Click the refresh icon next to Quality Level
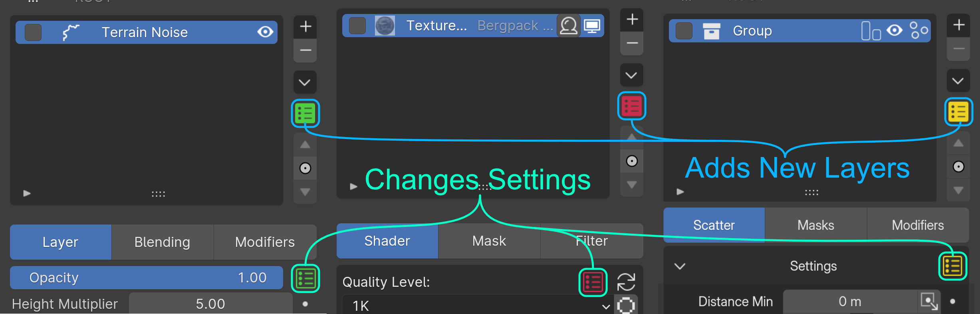Screen dimensions: 980x314 point(626,282)
